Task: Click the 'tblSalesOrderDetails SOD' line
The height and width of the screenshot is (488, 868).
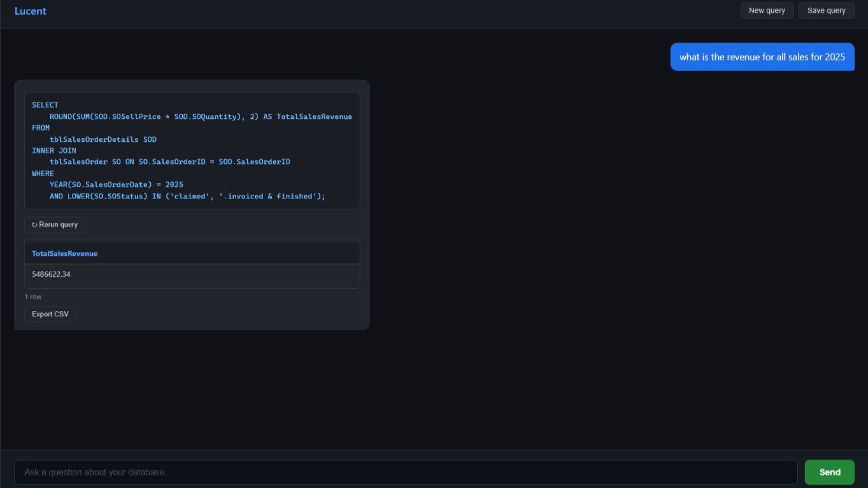Action: point(103,139)
